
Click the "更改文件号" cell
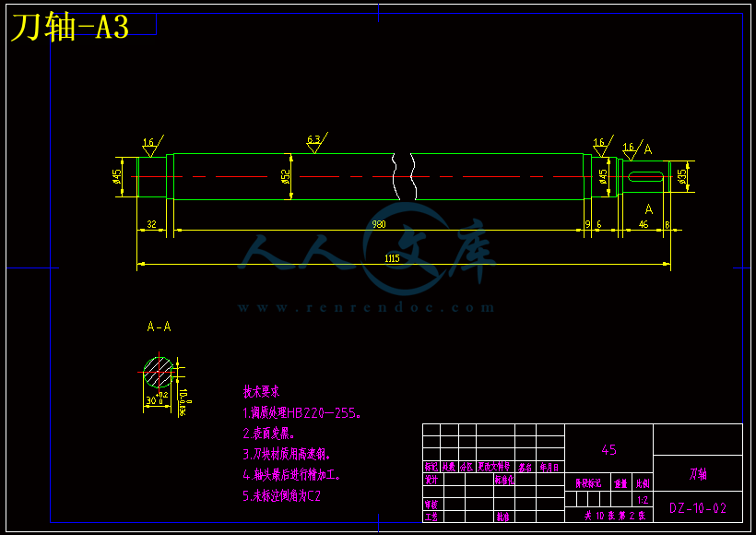click(494, 467)
